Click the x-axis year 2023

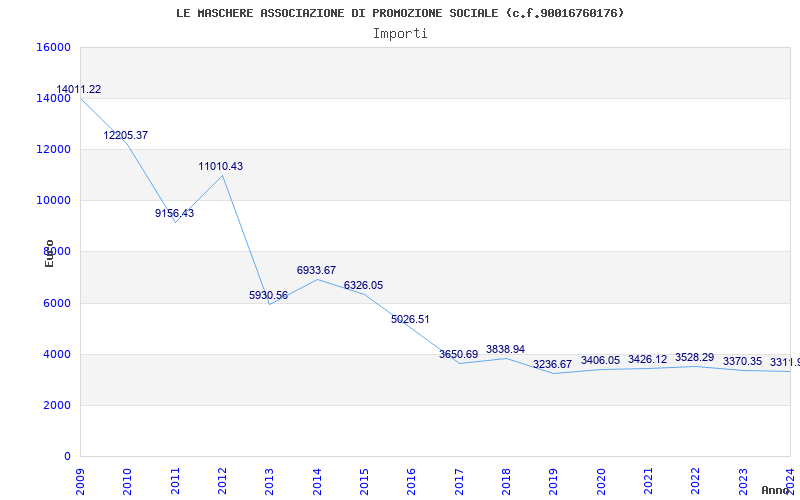[743, 481]
